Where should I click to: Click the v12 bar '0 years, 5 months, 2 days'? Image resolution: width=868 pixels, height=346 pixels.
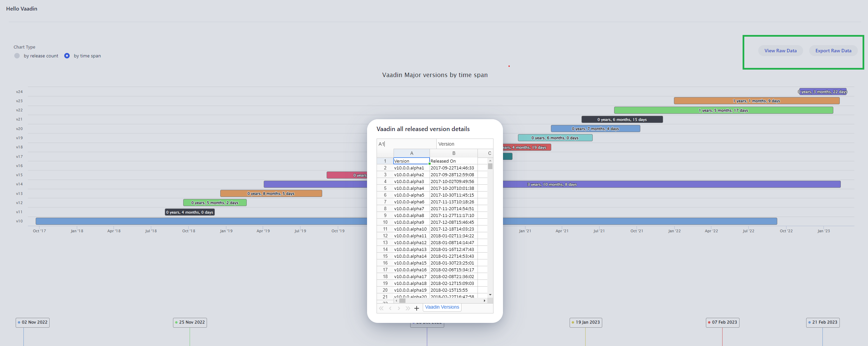215,203
